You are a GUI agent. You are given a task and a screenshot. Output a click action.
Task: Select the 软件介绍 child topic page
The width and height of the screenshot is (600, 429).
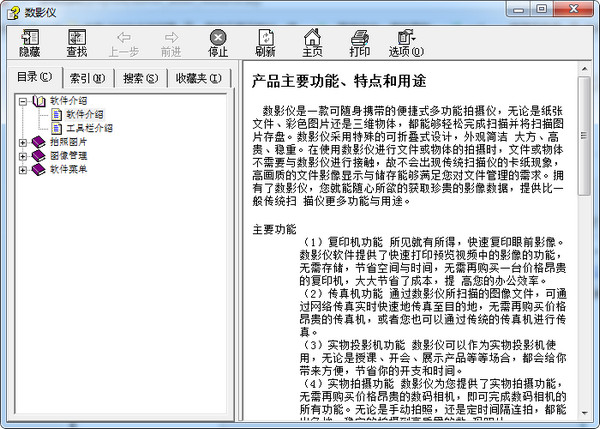pyautogui.click(x=84, y=114)
